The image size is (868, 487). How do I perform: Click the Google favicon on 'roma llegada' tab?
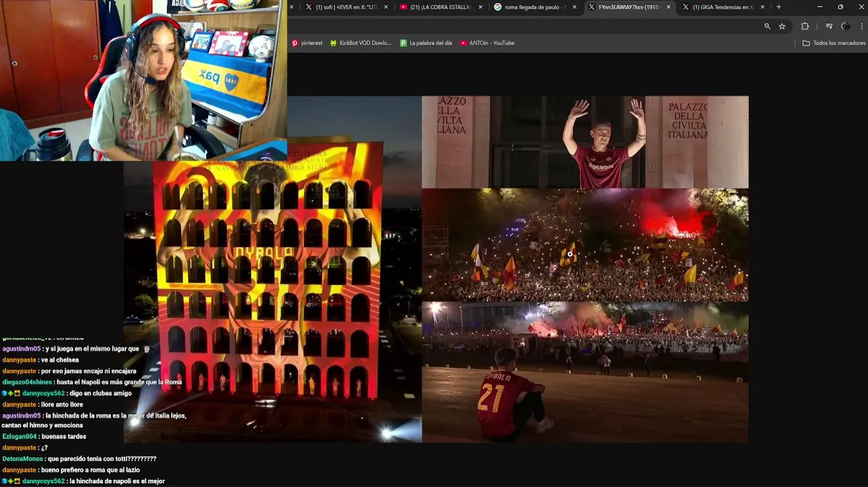[498, 7]
